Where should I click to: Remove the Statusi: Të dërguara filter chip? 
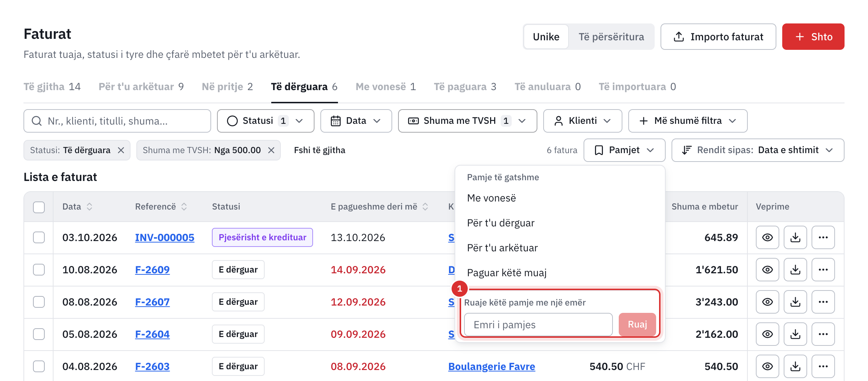pos(121,150)
